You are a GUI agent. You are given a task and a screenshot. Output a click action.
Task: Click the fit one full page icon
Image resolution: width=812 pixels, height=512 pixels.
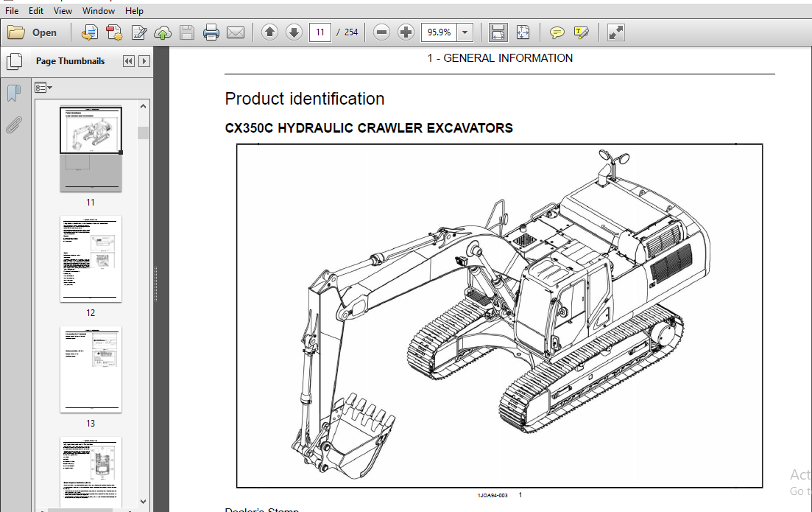[x=523, y=32]
